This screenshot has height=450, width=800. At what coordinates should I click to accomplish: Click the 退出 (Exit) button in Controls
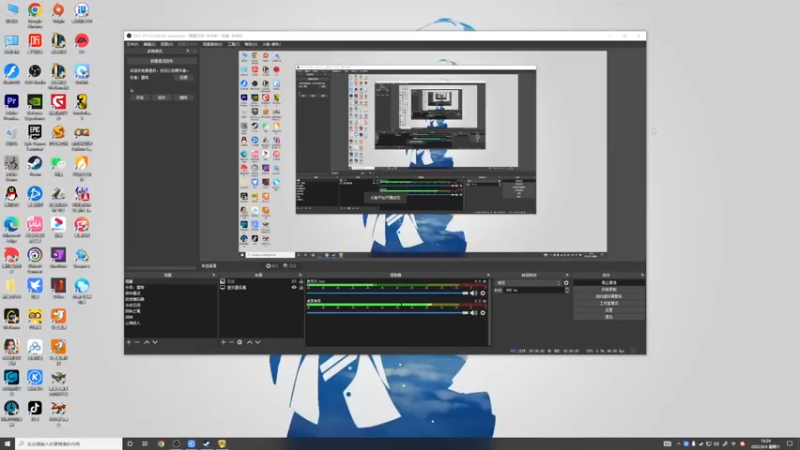609,317
